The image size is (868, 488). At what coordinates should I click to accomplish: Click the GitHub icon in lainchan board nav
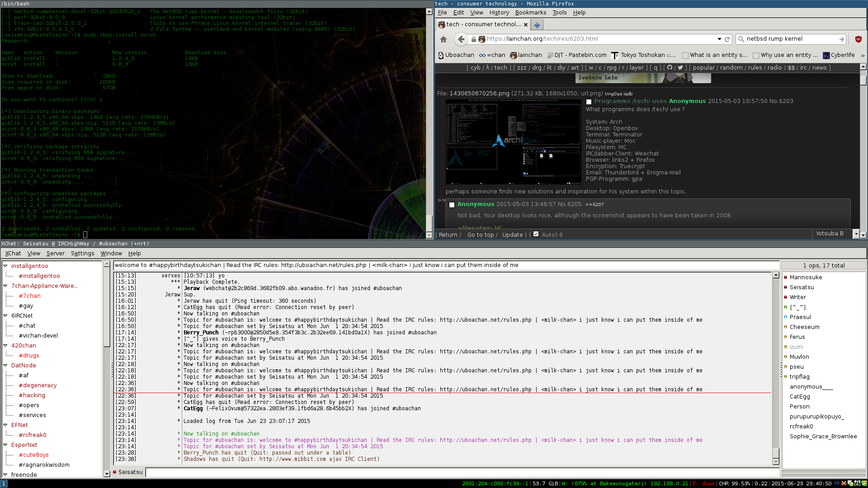click(670, 68)
